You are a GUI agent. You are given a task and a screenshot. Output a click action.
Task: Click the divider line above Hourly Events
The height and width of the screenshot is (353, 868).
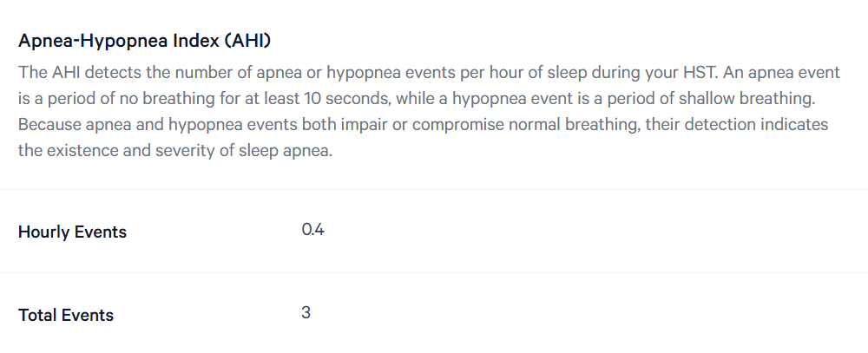point(434,189)
